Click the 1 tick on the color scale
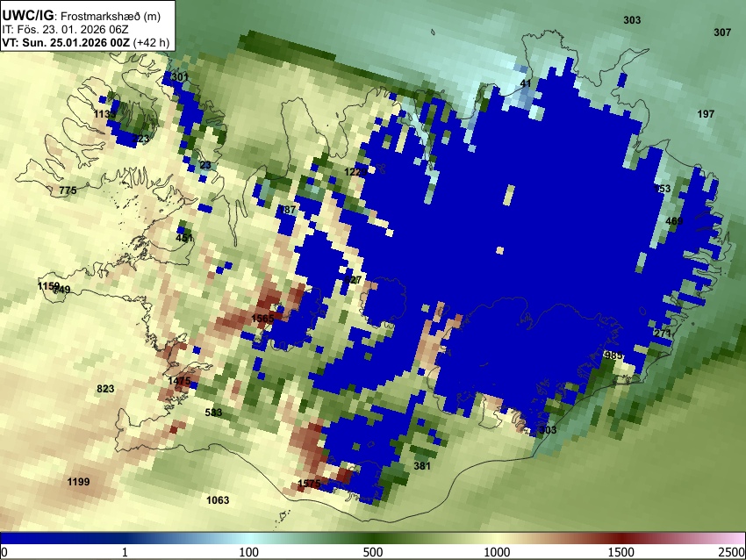 point(125,552)
